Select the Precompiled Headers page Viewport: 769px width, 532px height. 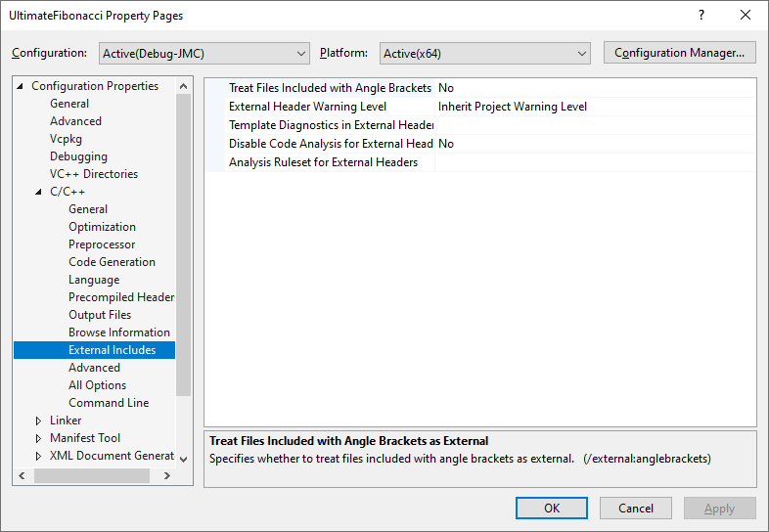coord(120,297)
